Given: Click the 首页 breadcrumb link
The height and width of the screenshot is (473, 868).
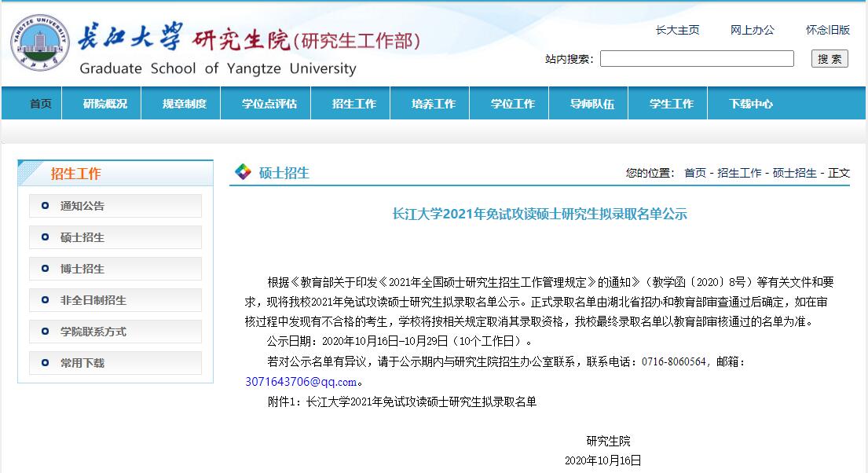Looking at the screenshot, I should pyautogui.click(x=695, y=173).
